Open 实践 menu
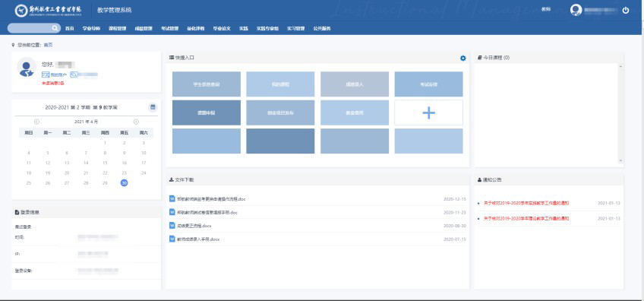Image resolution: width=644 pixels, height=301 pixels. click(x=244, y=29)
